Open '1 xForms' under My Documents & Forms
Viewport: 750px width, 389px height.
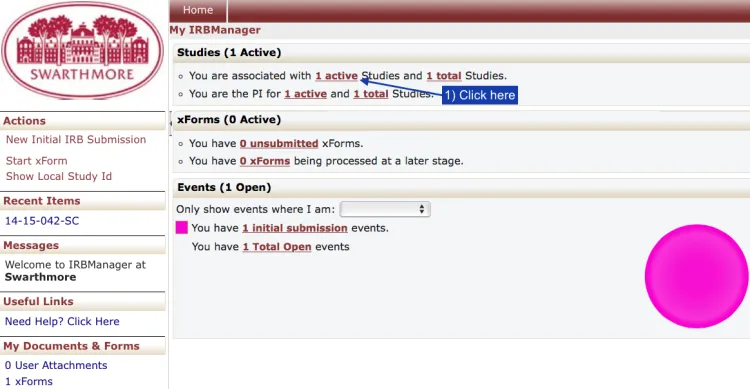point(29,381)
